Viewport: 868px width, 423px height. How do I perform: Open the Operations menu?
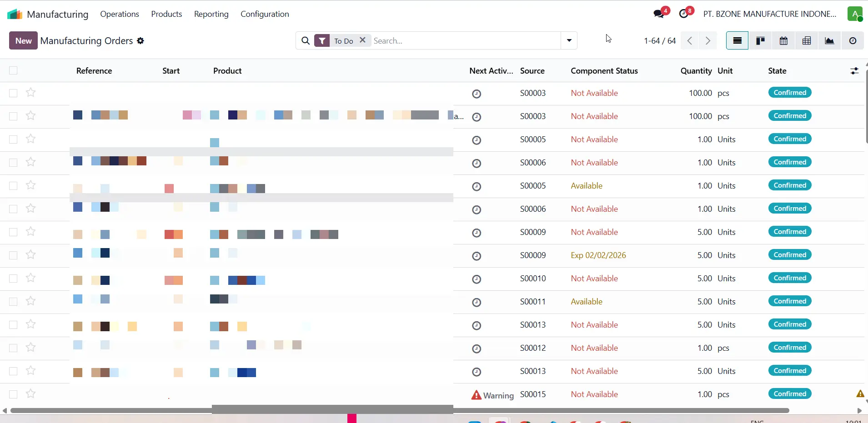coord(120,14)
